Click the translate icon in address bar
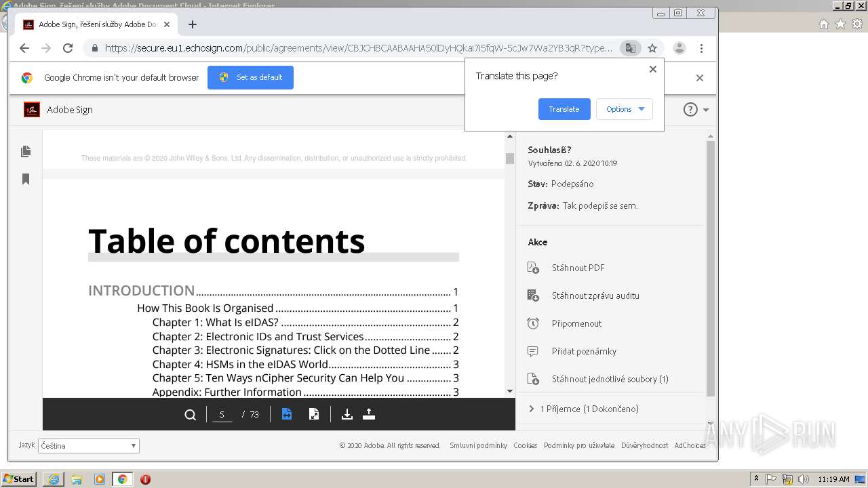This screenshot has height=488, width=868. (x=631, y=48)
